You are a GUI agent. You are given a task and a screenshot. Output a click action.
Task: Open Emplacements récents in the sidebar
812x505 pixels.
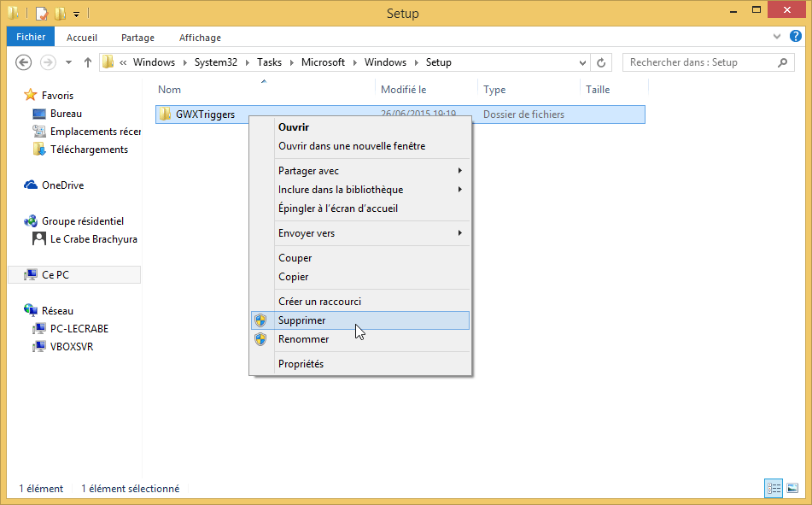click(x=96, y=132)
